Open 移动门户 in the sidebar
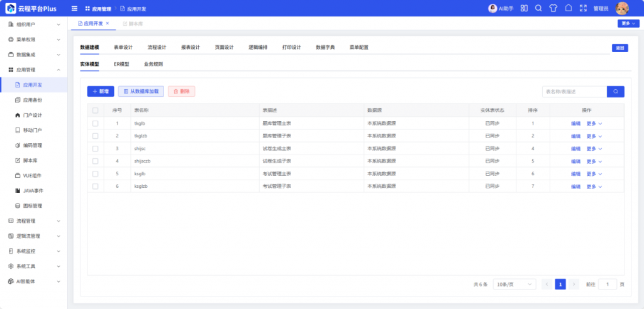Viewport: 644px width, 309px height. pyautogui.click(x=33, y=131)
